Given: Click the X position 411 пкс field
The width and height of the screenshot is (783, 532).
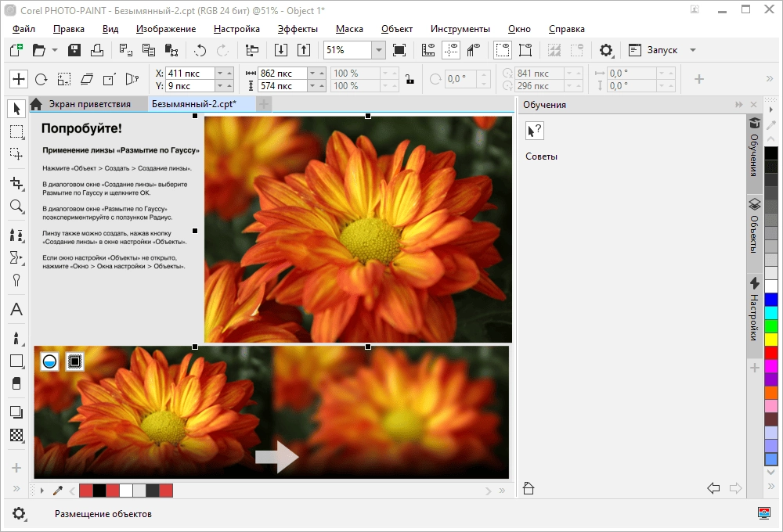Looking at the screenshot, I should [189, 73].
